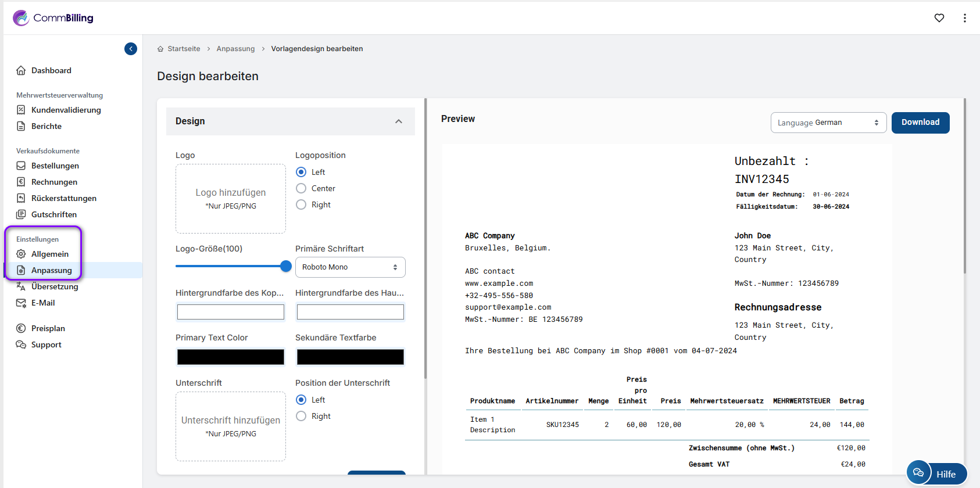This screenshot has width=980, height=488.
Task: Open Übersetzung settings
Action: tap(55, 286)
